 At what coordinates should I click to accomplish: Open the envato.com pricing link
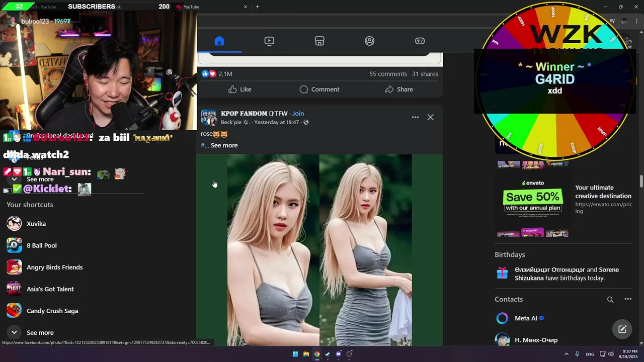(603, 208)
